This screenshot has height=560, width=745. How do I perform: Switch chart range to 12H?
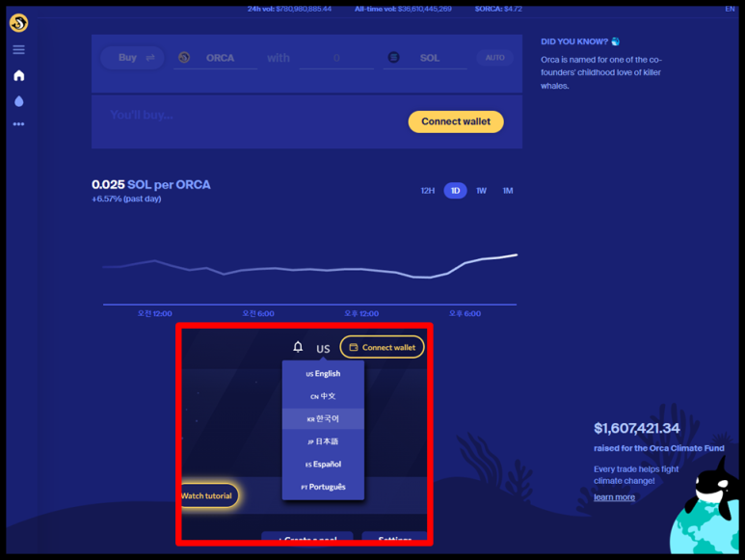(427, 191)
